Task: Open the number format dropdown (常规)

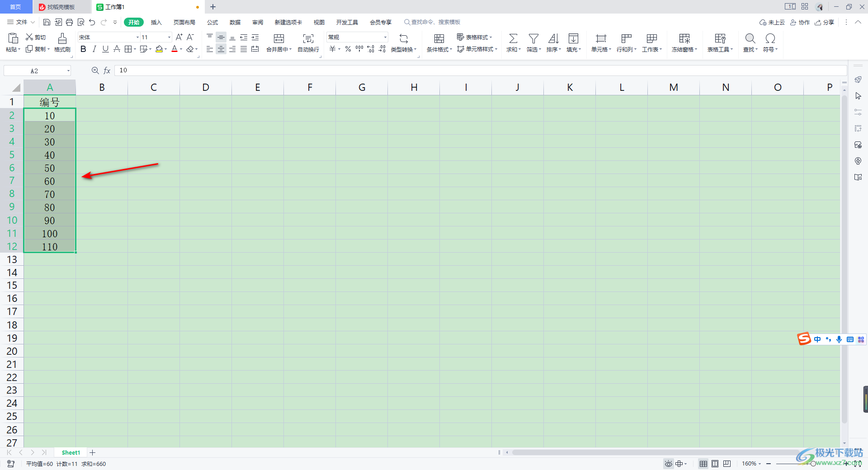Action: [385, 37]
